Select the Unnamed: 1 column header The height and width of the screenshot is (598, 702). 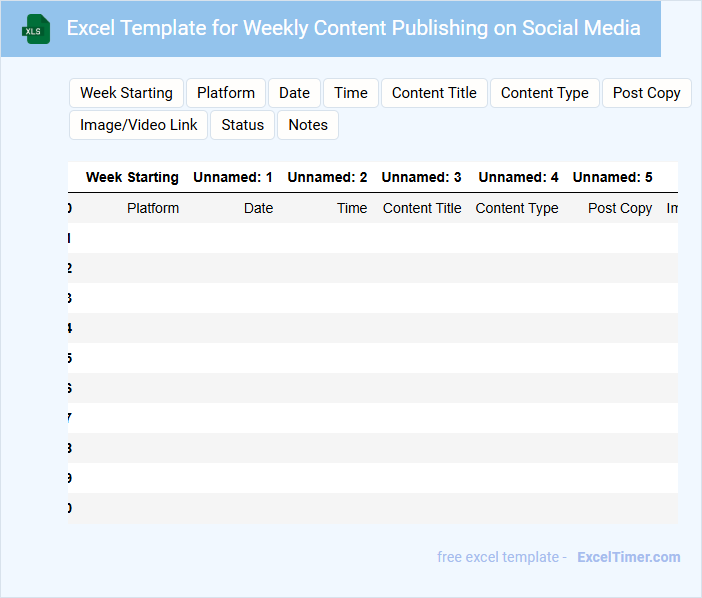(233, 177)
